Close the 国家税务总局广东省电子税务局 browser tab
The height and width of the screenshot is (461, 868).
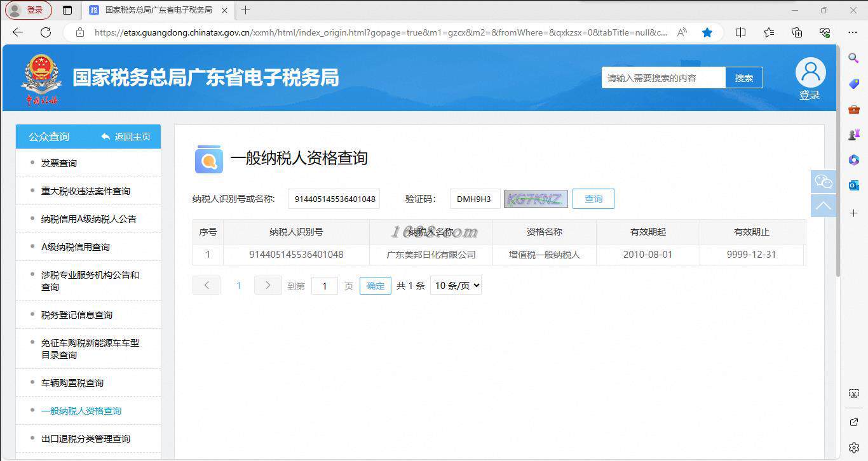(x=225, y=10)
